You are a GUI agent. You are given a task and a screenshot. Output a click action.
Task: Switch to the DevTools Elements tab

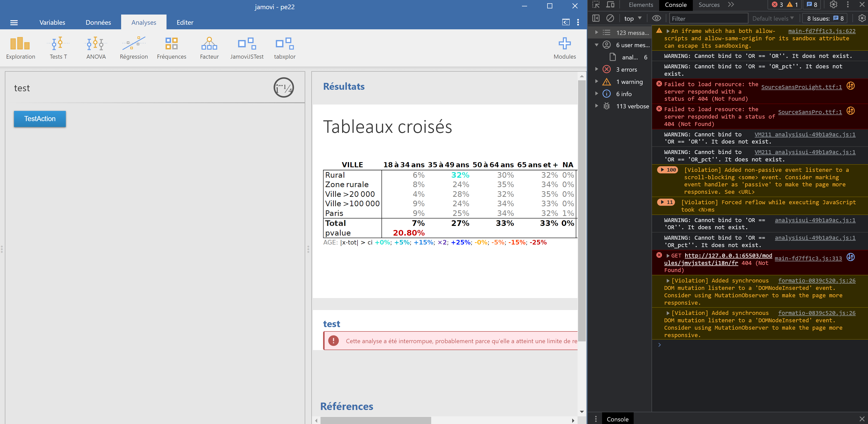tap(641, 5)
